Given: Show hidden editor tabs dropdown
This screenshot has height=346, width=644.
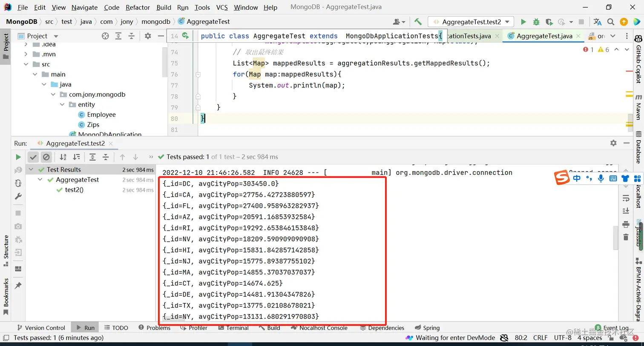Looking at the screenshot, I should coord(612,36).
